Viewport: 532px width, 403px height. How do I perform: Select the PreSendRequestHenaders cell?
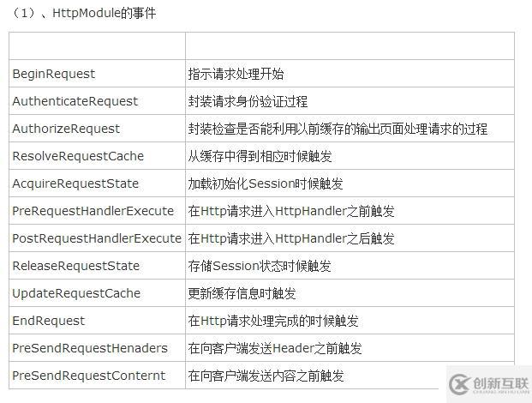click(x=90, y=348)
